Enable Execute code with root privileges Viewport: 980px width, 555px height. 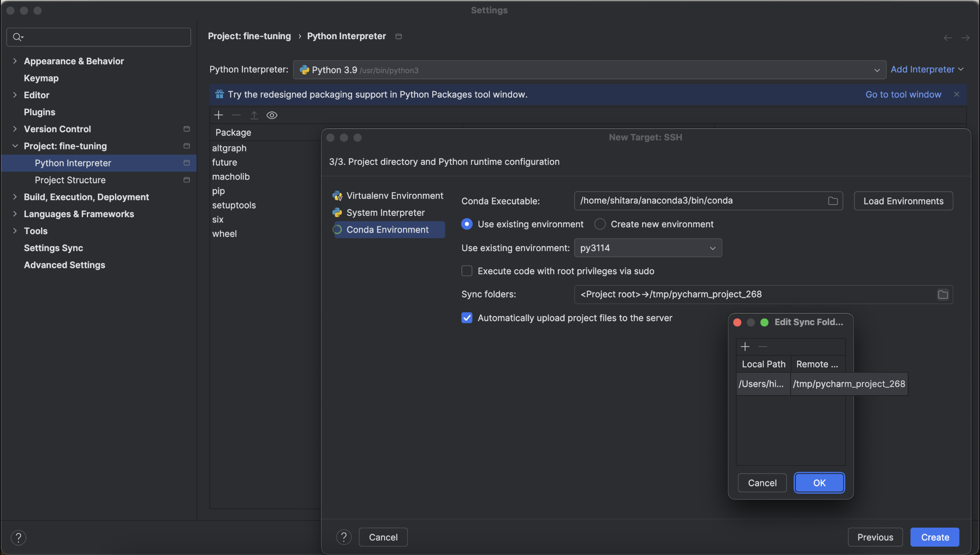click(467, 271)
